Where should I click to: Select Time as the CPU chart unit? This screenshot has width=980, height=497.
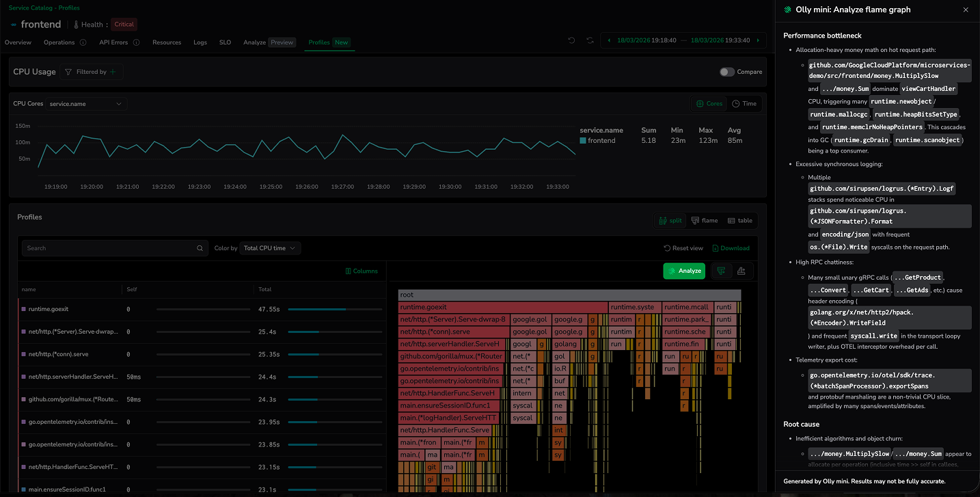point(744,104)
